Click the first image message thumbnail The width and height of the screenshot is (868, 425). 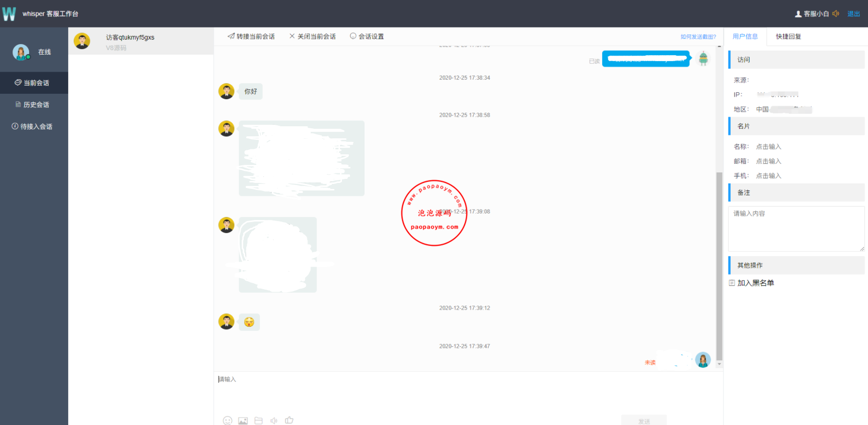(301, 158)
